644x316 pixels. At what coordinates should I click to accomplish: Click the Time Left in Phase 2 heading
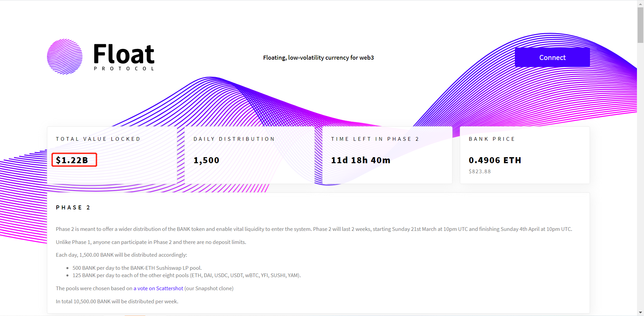[375, 139]
